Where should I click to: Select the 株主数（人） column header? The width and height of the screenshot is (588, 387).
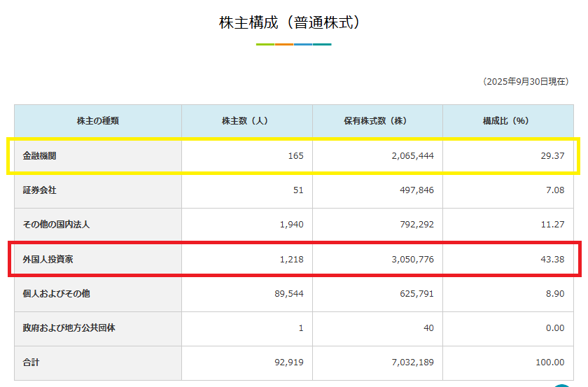click(x=246, y=121)
